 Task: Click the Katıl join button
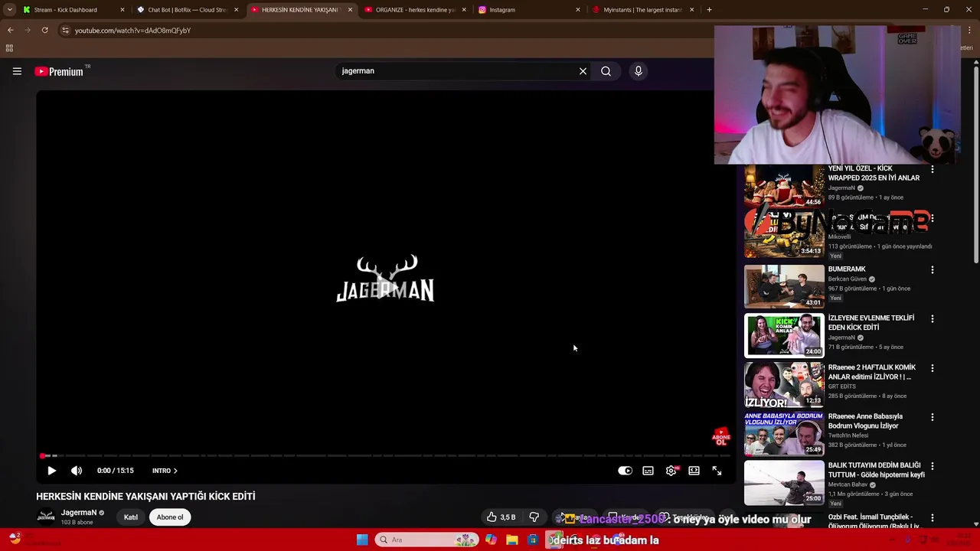pyautogui.click(x=131, y=517)
